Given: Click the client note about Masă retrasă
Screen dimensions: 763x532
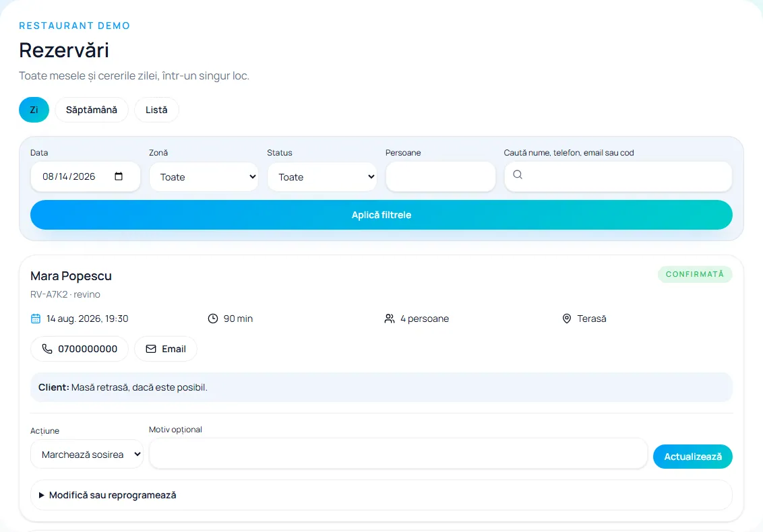Looking at the screenshot, I should [381, 388].
